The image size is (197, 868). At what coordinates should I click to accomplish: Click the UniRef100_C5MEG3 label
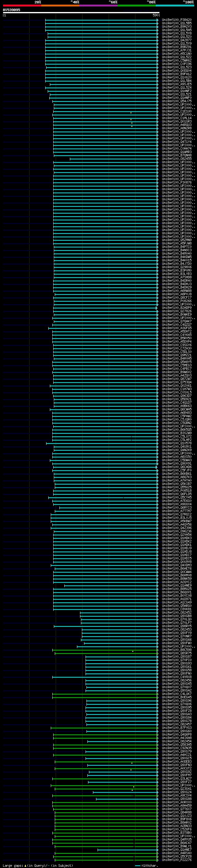(x=176, y=365)
